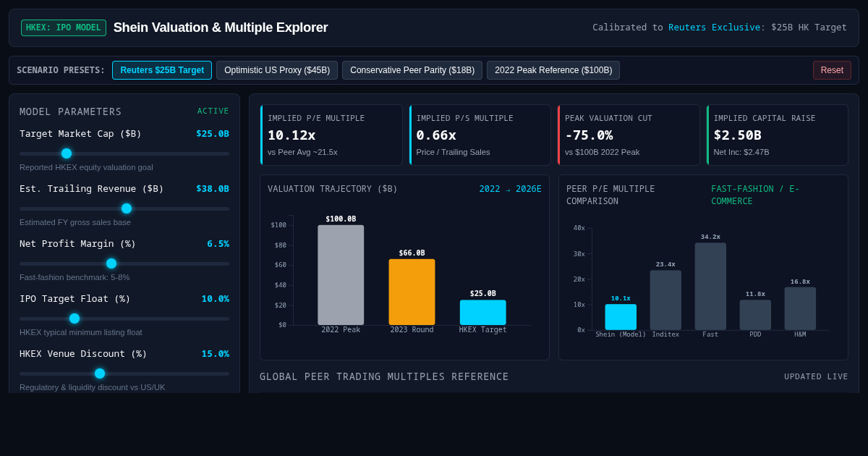Click the ACTIVE status label
Image resolution: width=868 pixels, height=456 pixels.
(213, 111)
